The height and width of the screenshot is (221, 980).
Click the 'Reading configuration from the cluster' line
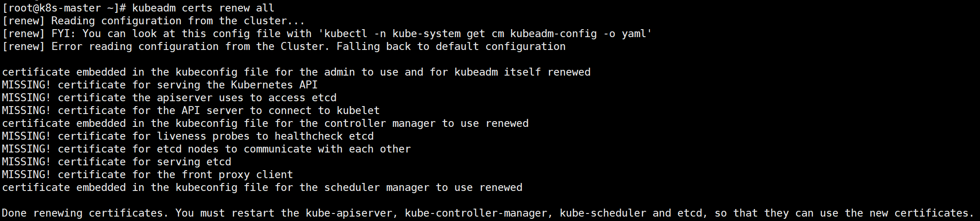click(x=177, y=21)
